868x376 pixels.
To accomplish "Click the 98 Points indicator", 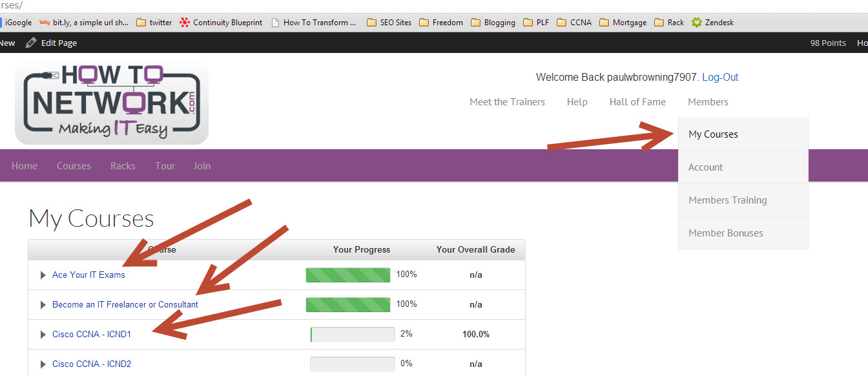I will pyautogui.click(x=828, y=43).
